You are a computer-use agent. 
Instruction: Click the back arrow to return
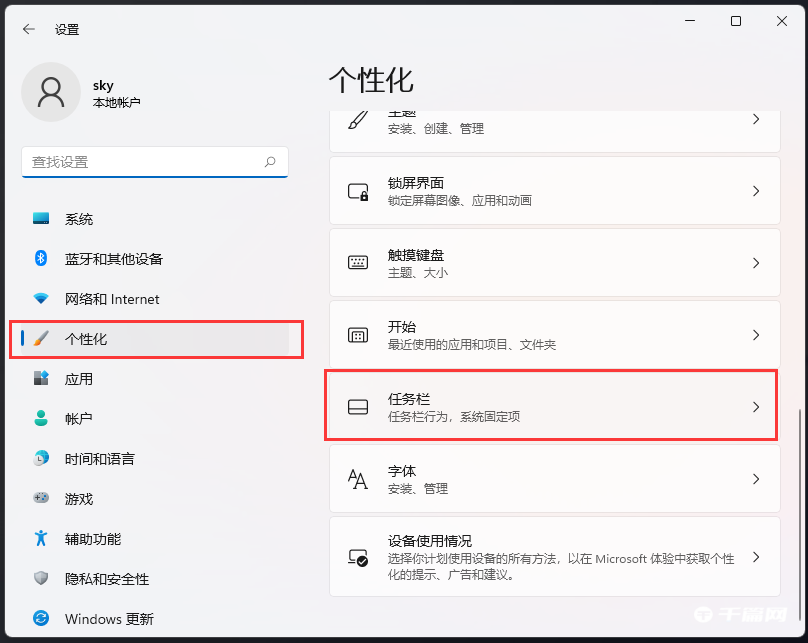pos(27,29)
